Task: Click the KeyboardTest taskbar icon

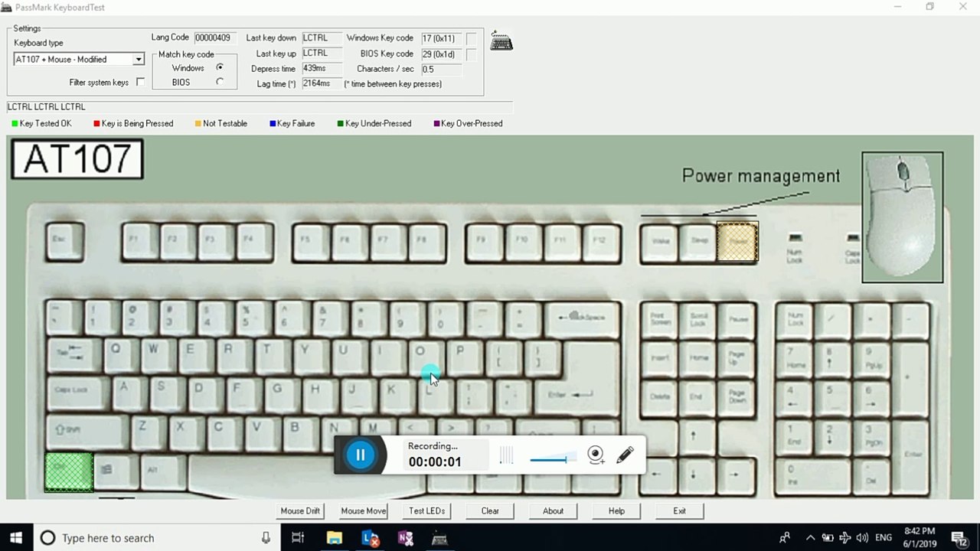Action: [x=440, y=538]
